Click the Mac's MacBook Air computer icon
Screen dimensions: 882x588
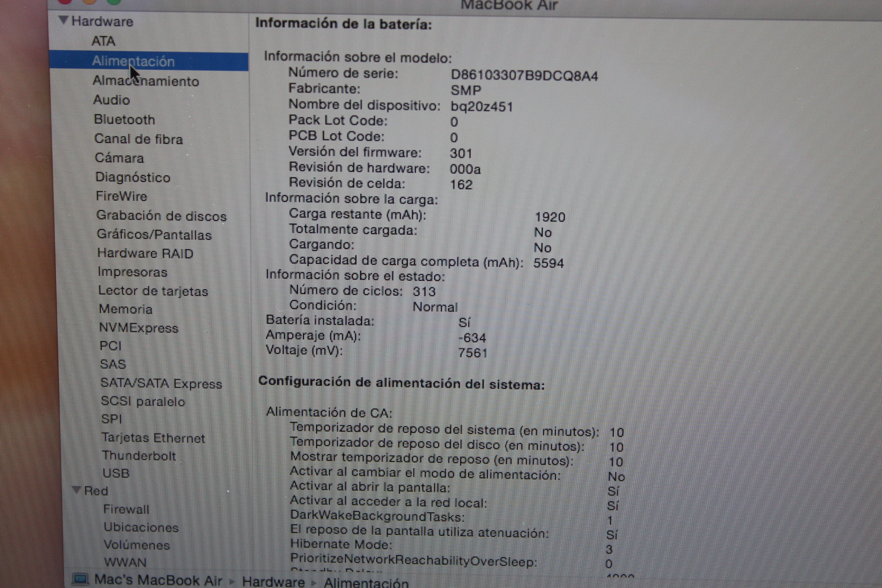click(80, 579)
